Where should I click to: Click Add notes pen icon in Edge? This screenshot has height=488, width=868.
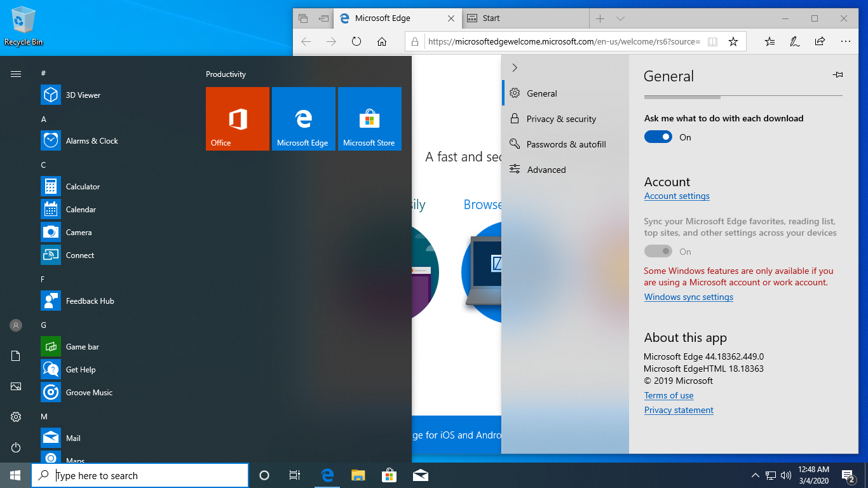pos(795,42)
